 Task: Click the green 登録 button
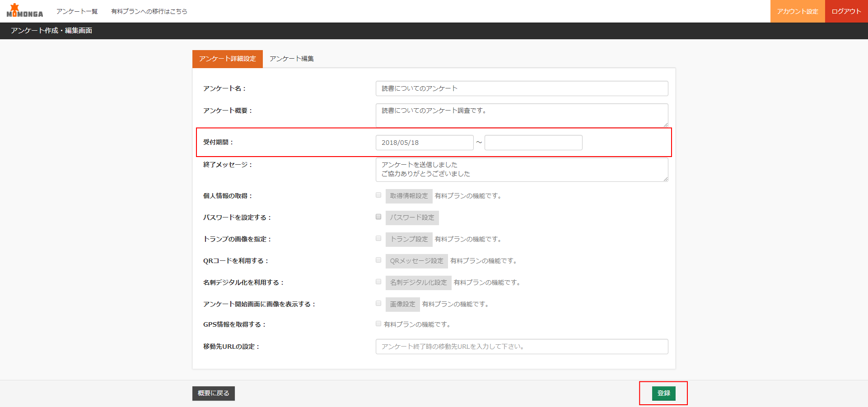[663, 393]
